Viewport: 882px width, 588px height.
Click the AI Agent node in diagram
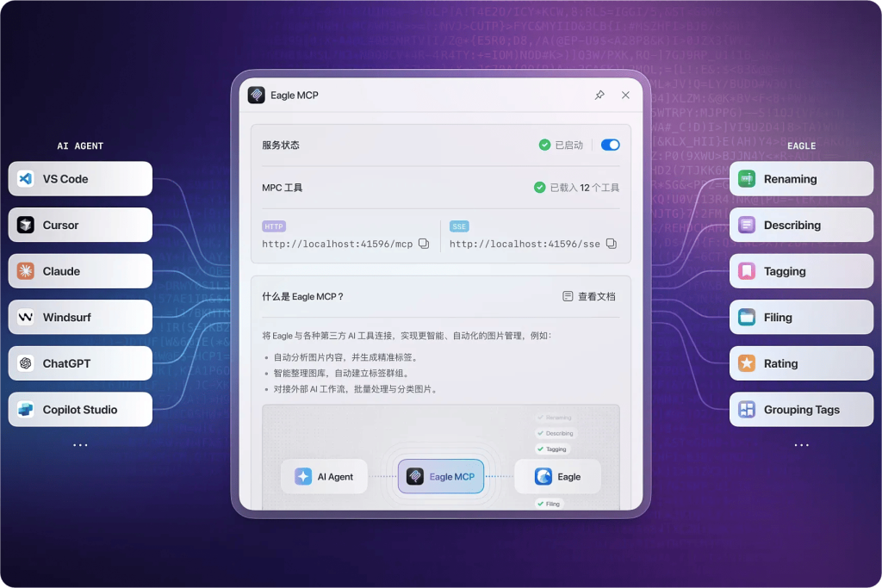point(325,476)
